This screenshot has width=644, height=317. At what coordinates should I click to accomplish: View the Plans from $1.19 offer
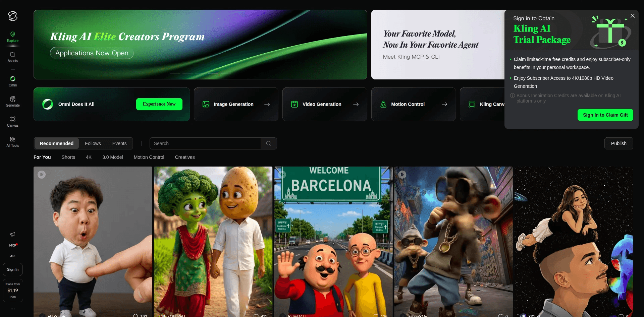coord(13,291)
